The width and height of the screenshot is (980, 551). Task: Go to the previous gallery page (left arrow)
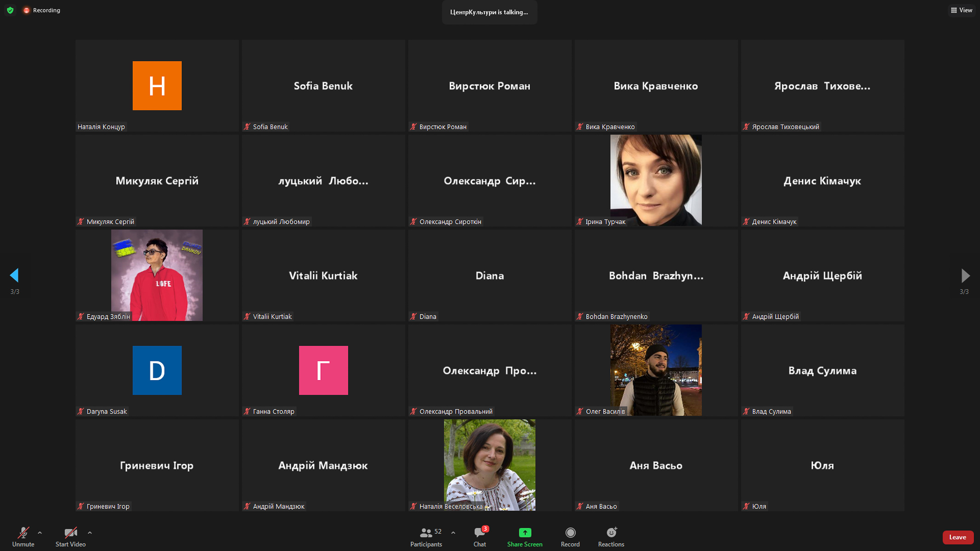coord(14,275)
